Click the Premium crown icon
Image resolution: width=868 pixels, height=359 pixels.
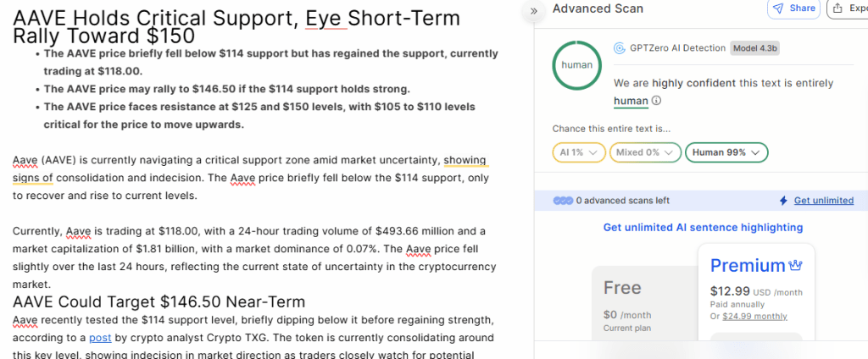[x=795, y=265]
